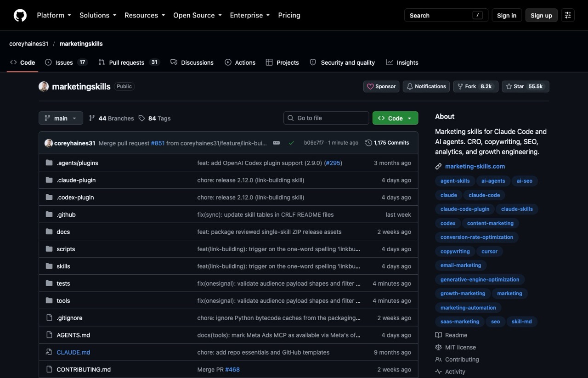Image resolution: width=588 pixels, height=378 pixels.
Task: Open the Activity pulse link
Action: (x=450, y=372)
